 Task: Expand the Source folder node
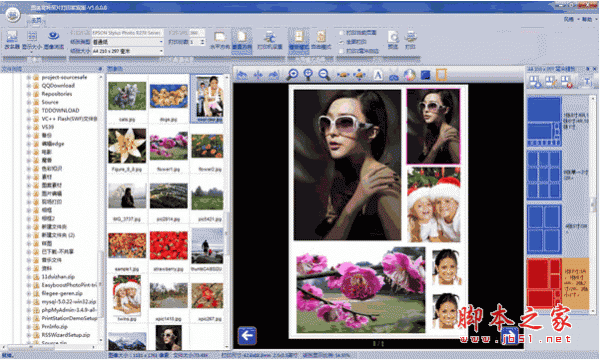(28, 102)
